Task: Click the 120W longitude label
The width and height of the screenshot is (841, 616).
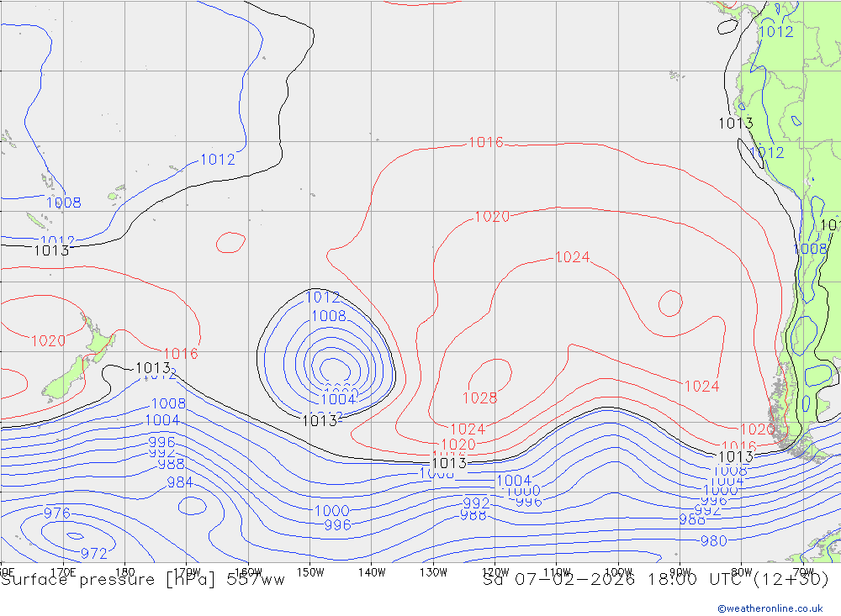Action: pos(495,572)
